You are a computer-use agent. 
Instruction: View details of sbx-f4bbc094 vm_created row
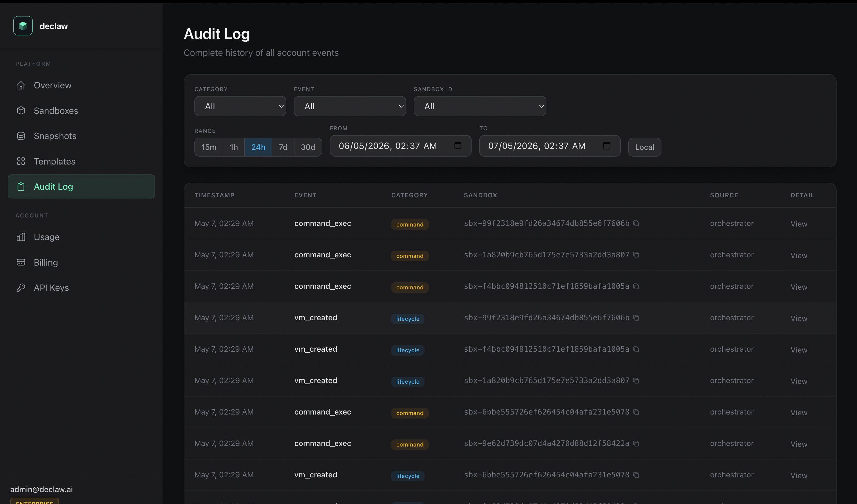tap(799, 350)
